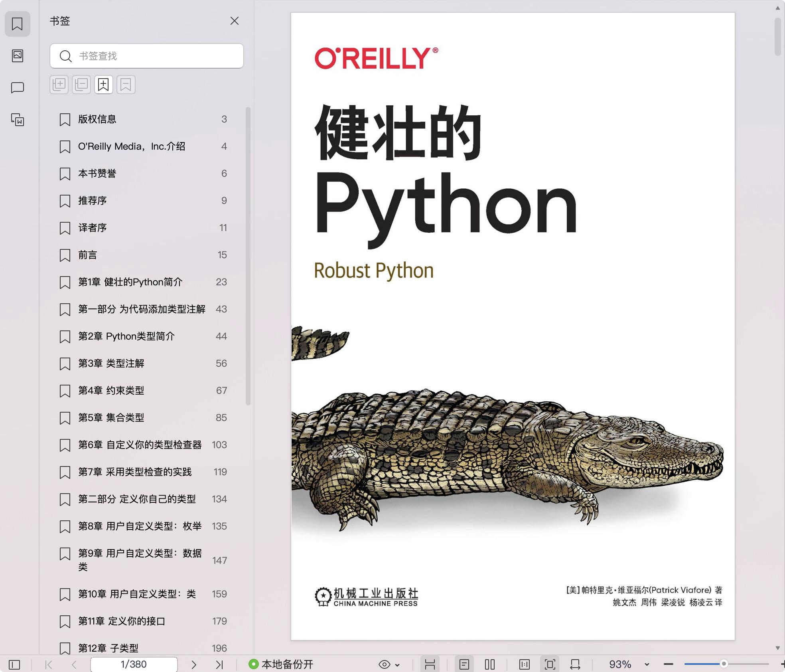Image resolution: width=785 pixels, height=672 pixels.
Task: Collapse all bookmarks button
Action: (x=81, y=85)
